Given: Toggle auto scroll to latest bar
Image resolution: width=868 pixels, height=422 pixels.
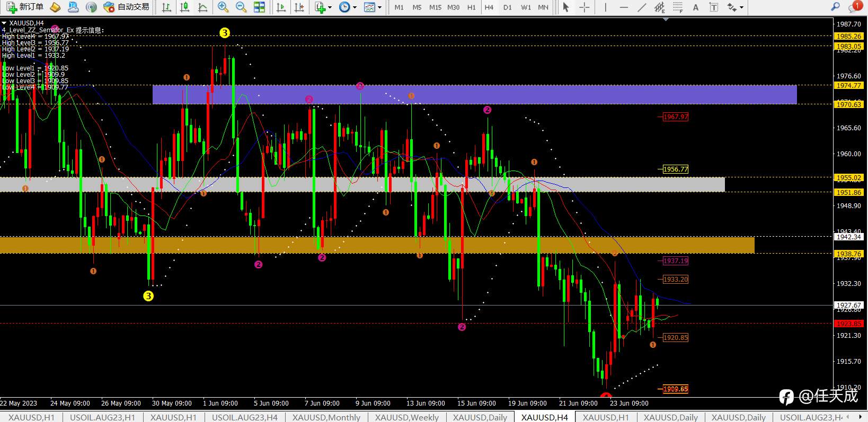Looking at the screenshot, I should tap(281, 7).
